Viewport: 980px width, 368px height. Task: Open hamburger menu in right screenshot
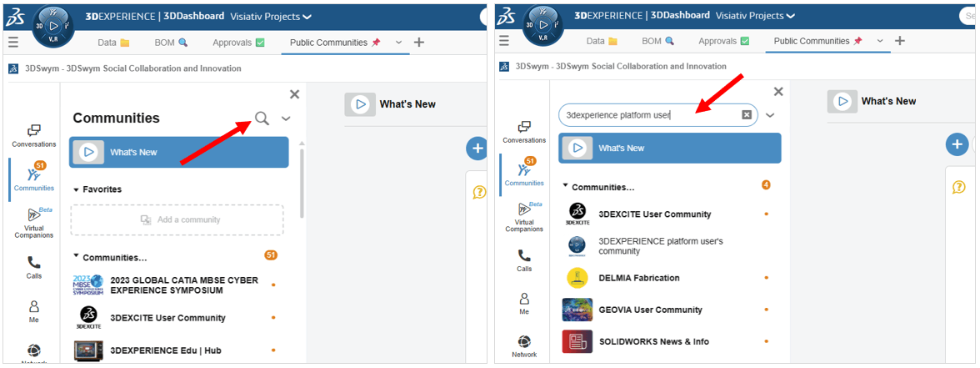point(503,41)
